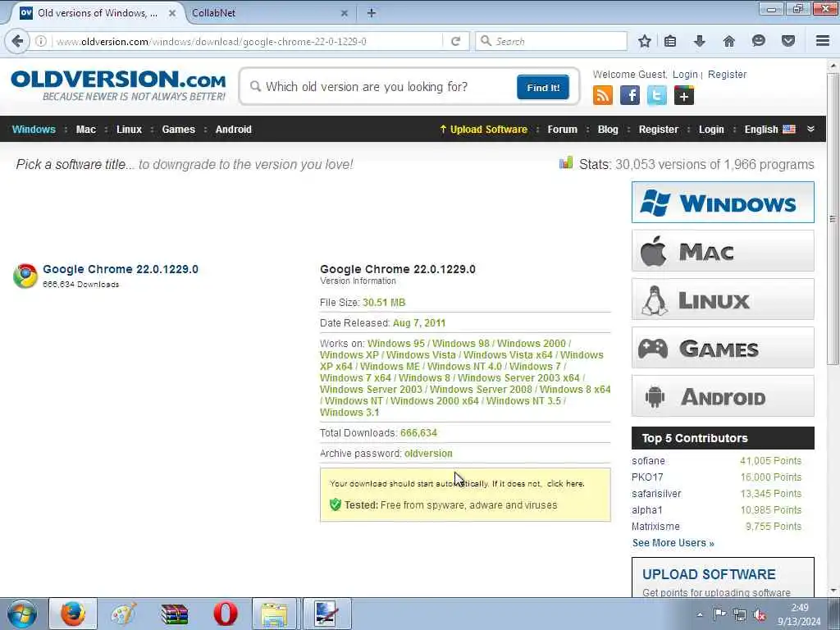Click the Login link beside Welcome Guest
The width and height of the screenshot is (840, 630).
685,75
